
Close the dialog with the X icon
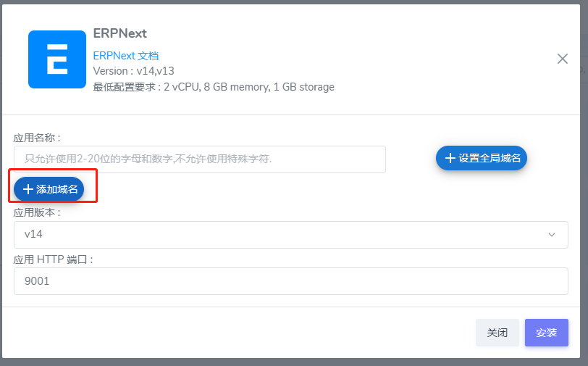(x=563, y=59)
